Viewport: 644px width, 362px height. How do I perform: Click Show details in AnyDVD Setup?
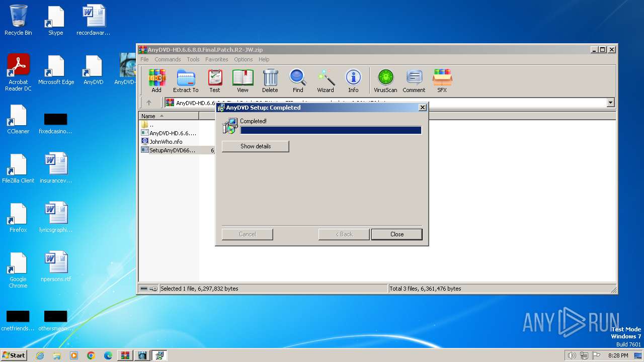click(x=256, y=146)
